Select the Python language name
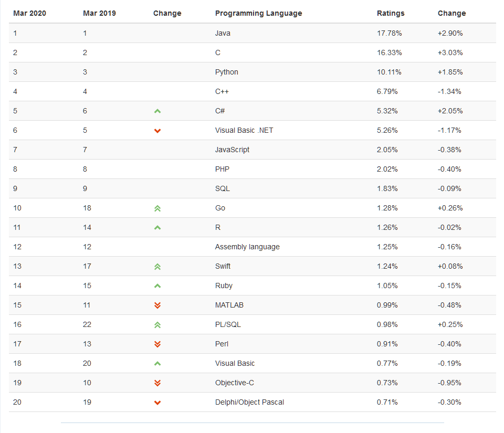The height and width of the screenshot is (433, 504). click(x=227, y=72)
